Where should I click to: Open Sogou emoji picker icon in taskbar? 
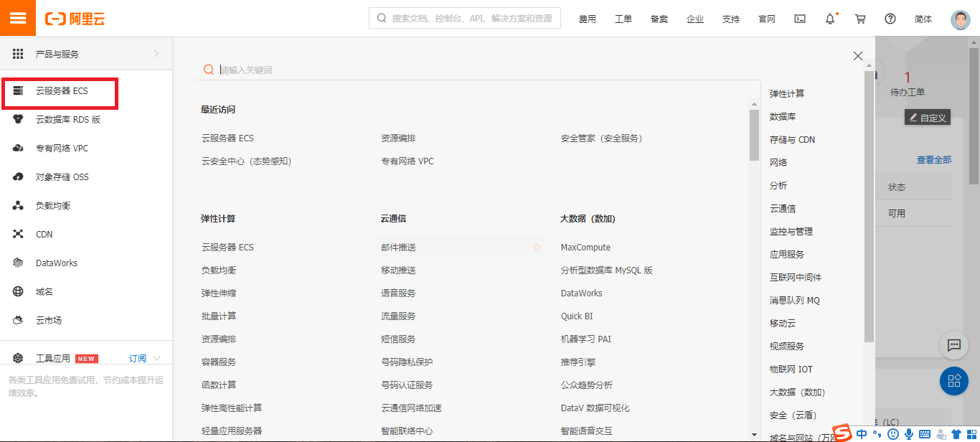point(892,434)
